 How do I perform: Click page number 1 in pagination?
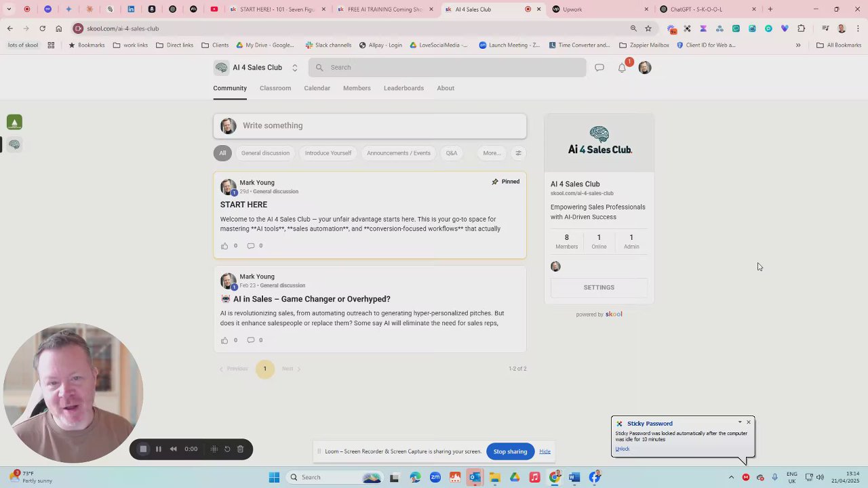265,369
